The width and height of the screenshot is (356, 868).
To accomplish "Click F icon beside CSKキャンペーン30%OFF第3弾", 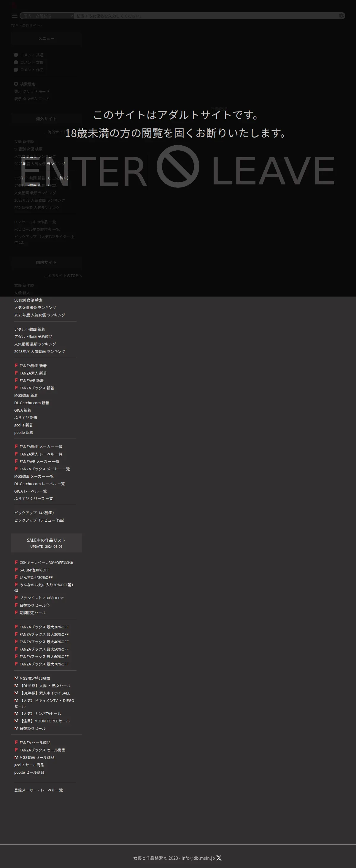I will (16, 562).
